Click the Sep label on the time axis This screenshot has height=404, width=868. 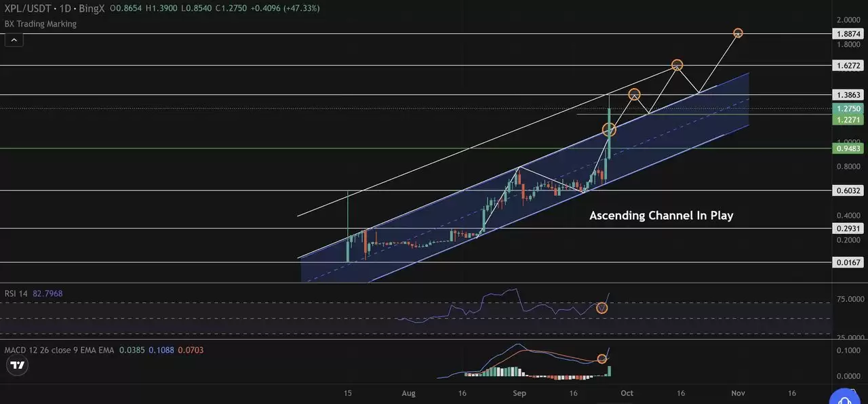[x=519, y=392]
